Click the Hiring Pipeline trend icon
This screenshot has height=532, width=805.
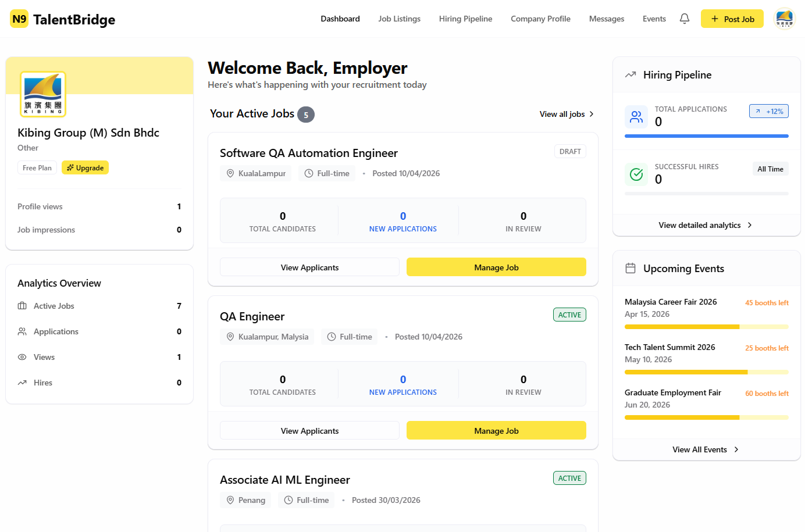click(x=631, y=75)
